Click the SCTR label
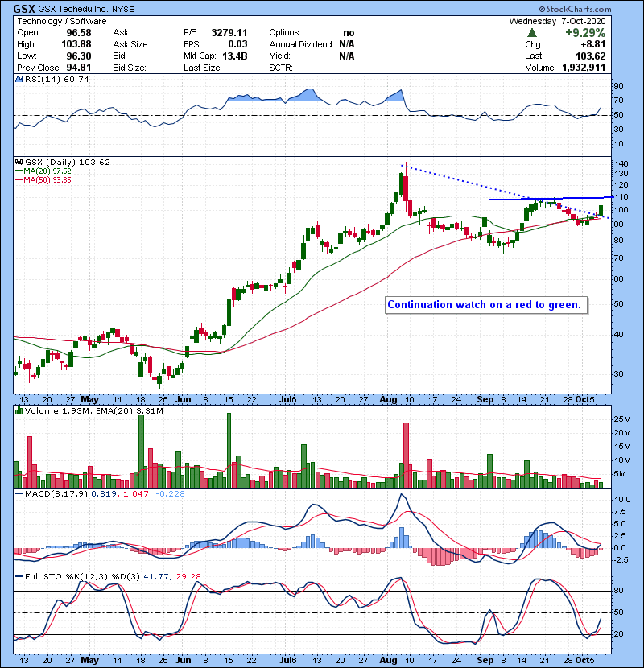 pos(281,68)
